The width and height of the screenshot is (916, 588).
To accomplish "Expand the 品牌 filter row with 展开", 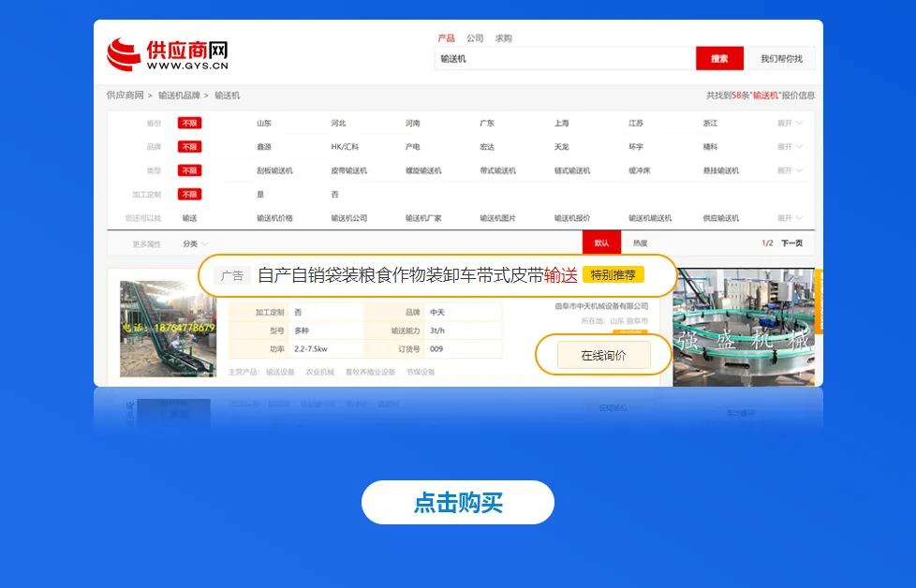I will tap(790, 147).
